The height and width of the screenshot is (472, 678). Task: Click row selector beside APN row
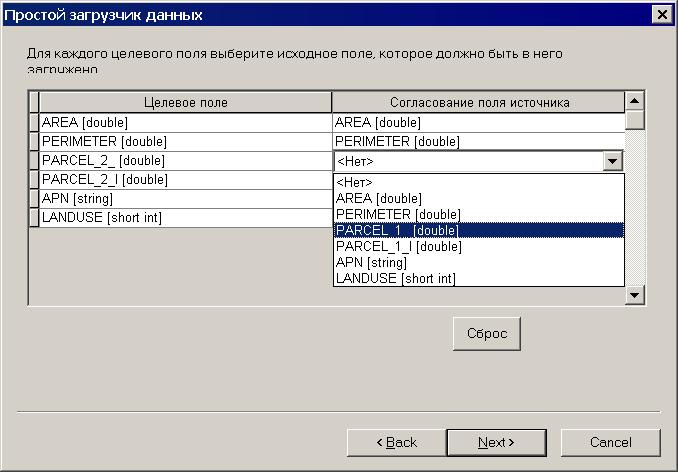click(34, 199)
